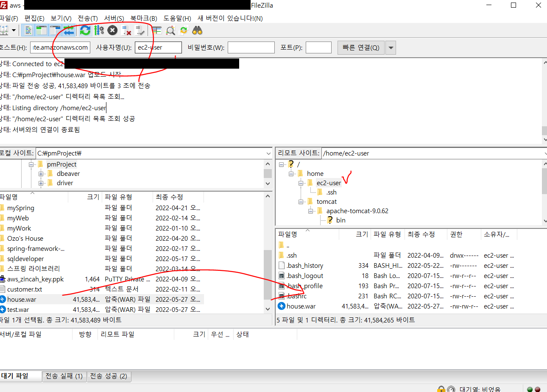Sort local files by 최종 수정 column
This screenshot has height=392, width=547.
pyautogui.click(x=178, y=197)
